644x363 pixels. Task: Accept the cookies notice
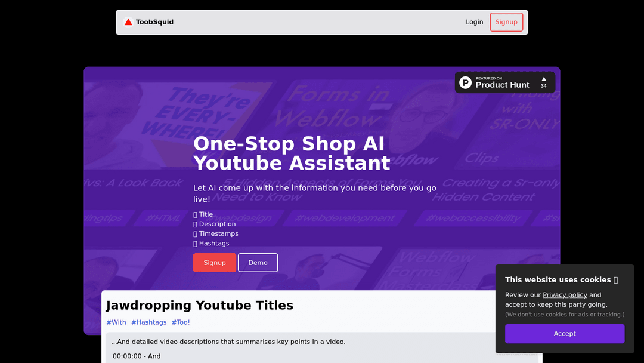click(565, 333)
